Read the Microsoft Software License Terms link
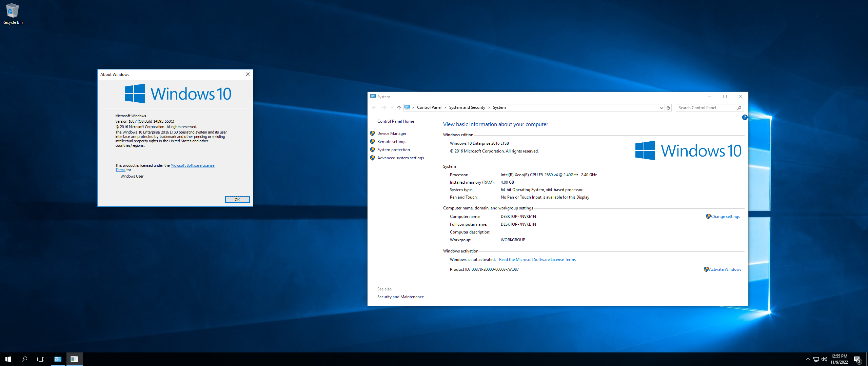 (x=537, y=260)
